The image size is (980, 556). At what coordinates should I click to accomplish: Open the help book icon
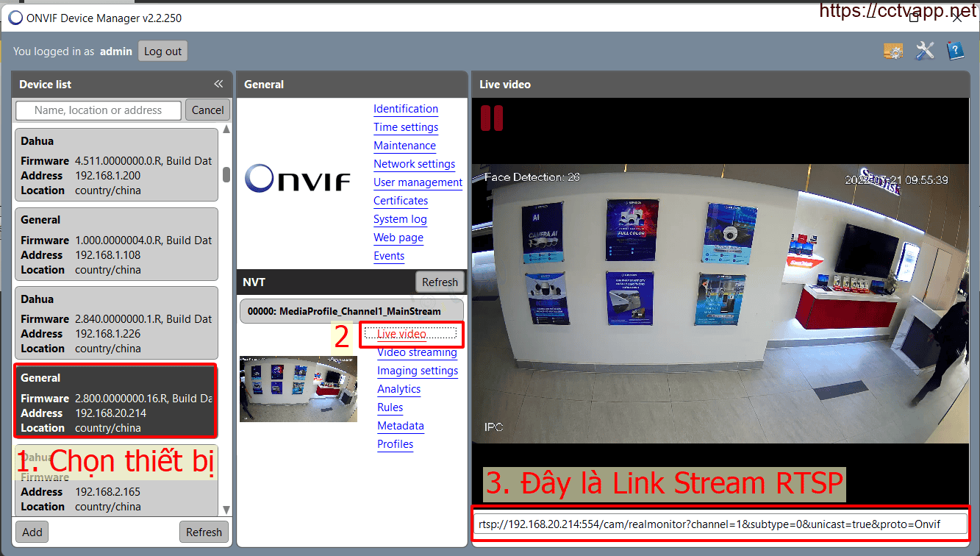pos(955,51)
